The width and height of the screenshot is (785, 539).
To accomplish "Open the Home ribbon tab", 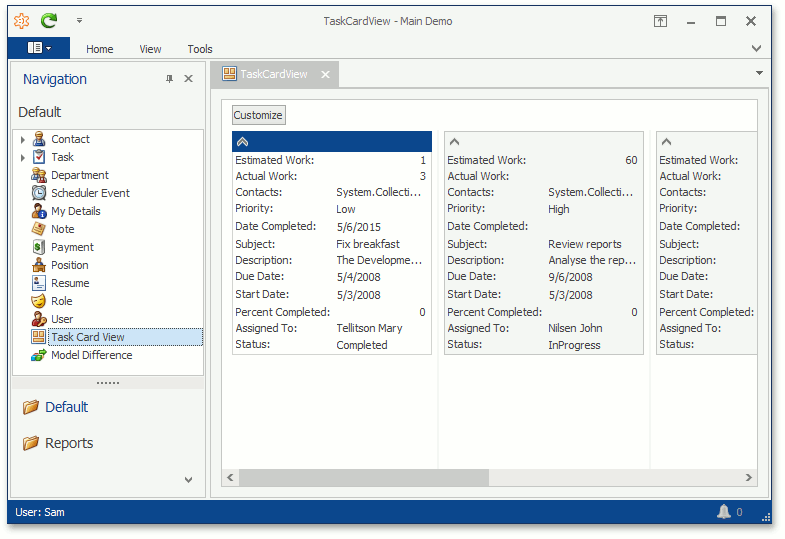I will click(100, 49).
